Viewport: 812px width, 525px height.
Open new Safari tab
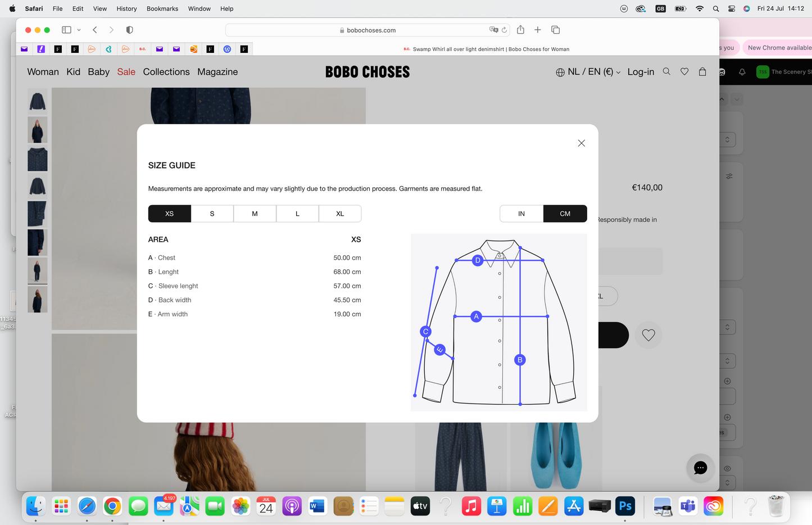[x=538, y=30]
